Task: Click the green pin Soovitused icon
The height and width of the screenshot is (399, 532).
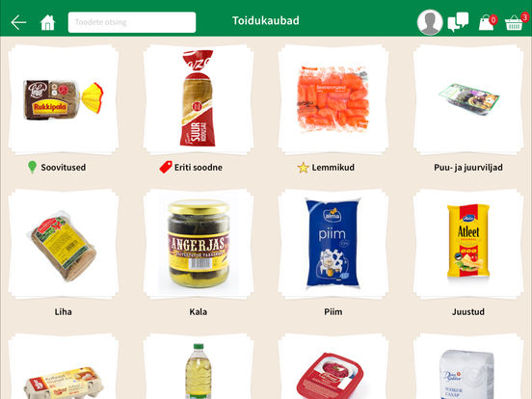Action: click(x=32, y=167)
